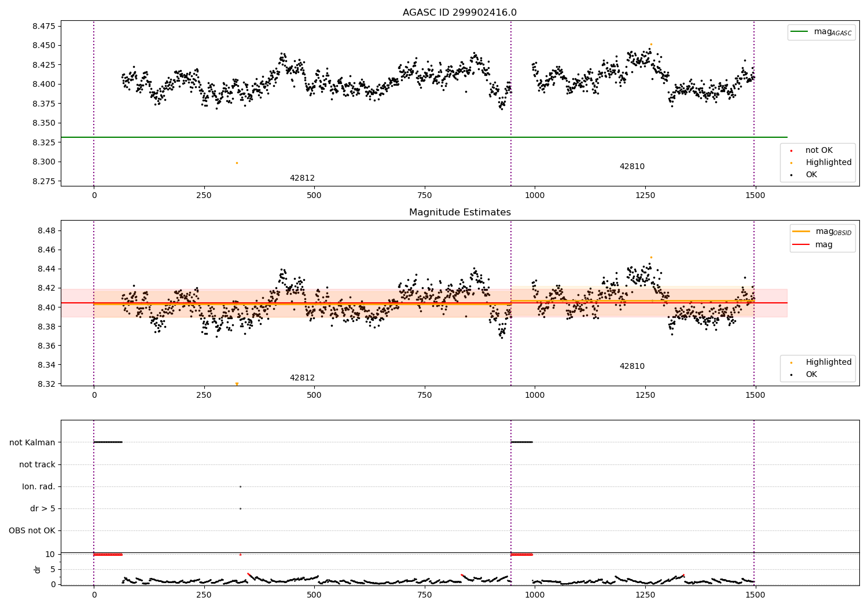Click the y-axis tick label 8.46
The width and height of the screenshot is (868, 608).
pyautogui.click(x=46, y=250)
